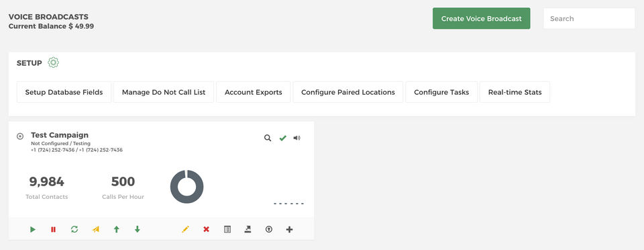Open the table list icon in the campaign toolbar

[x=227, y=229]
